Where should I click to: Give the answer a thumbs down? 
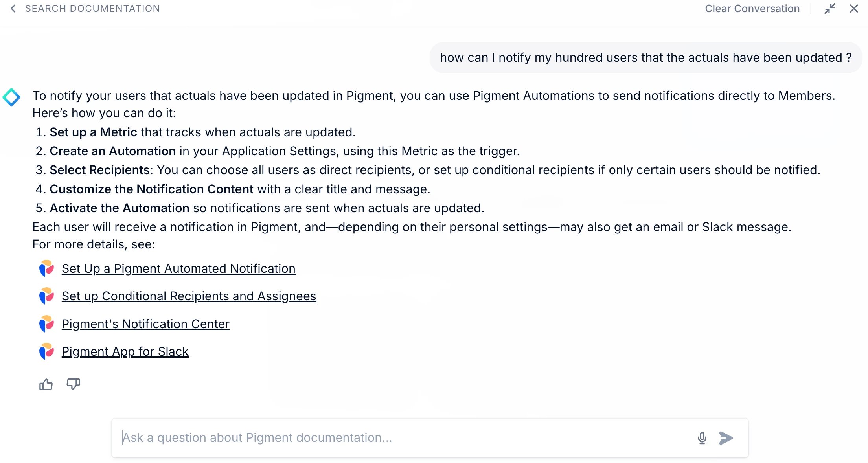(73, 384)
